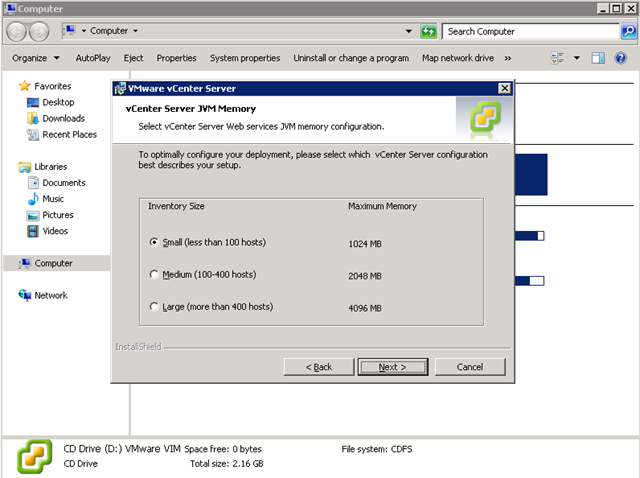Open System properties
This screenshot has width=640, height=478.
pyautogui.click(x=245, y=58)
